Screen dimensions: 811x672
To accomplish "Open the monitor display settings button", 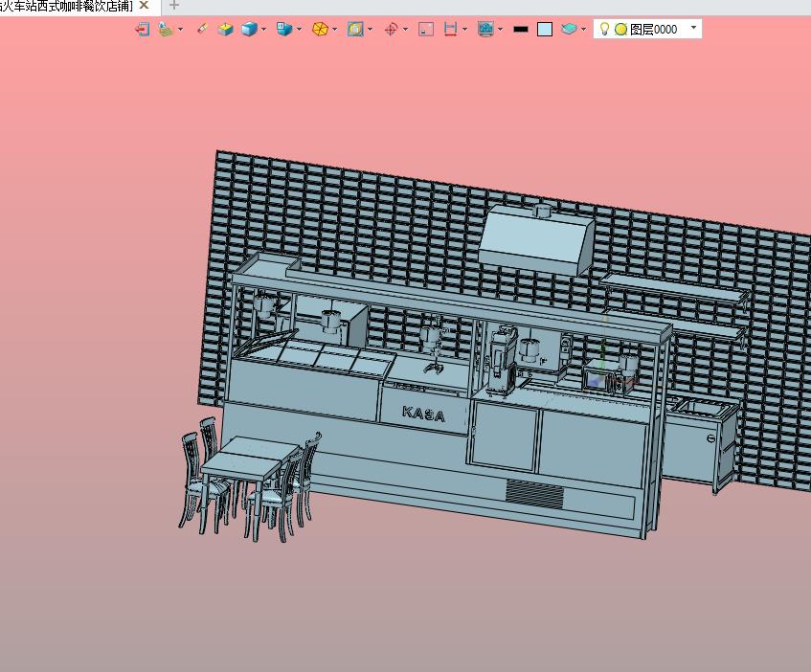I will (485, 29).
